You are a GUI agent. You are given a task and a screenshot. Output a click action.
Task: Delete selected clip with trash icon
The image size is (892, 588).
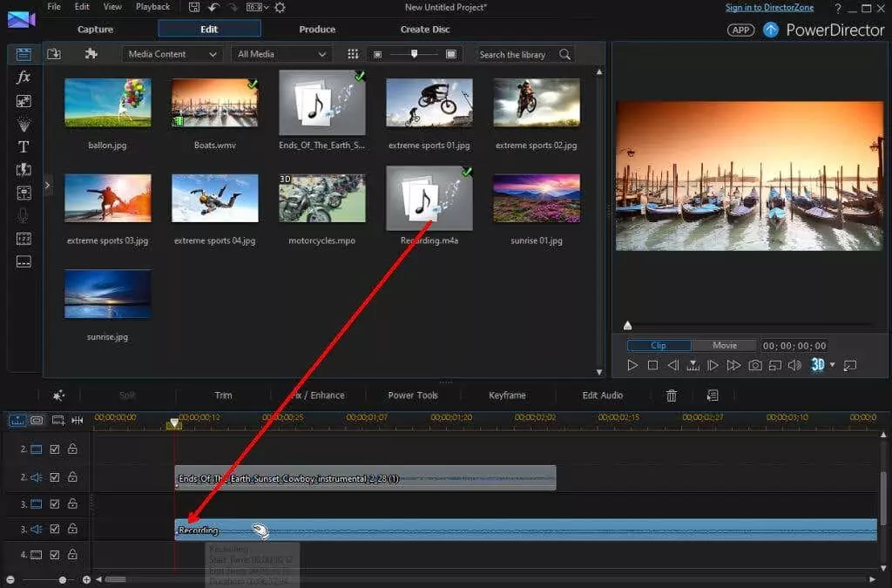pos(672,395)
